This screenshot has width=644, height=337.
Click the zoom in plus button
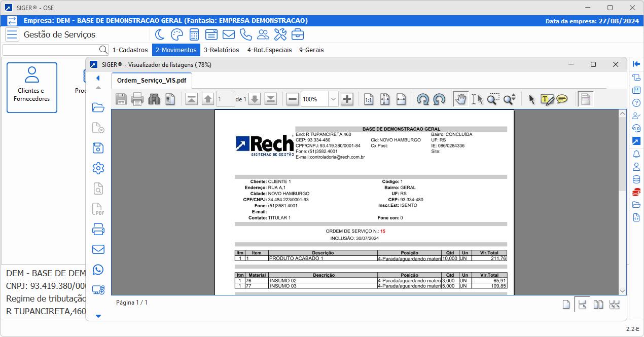pyautogui.click(x=347, y=99)
